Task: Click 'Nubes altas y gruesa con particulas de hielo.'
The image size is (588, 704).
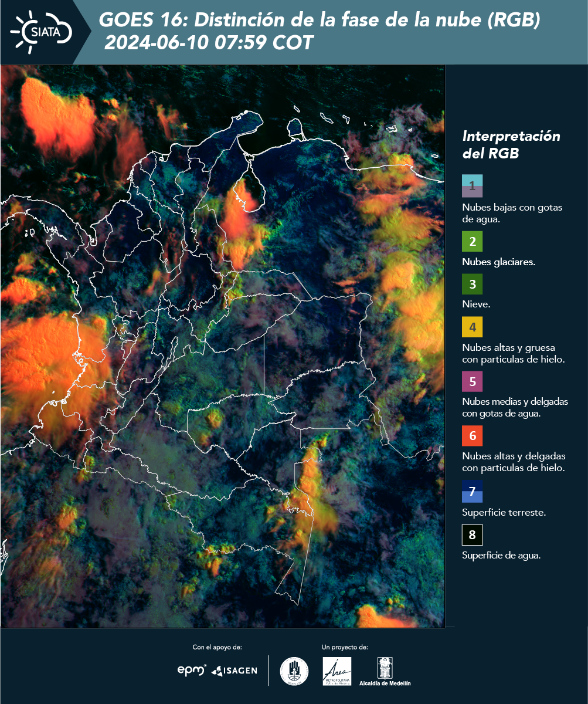Action: [513, 353]
